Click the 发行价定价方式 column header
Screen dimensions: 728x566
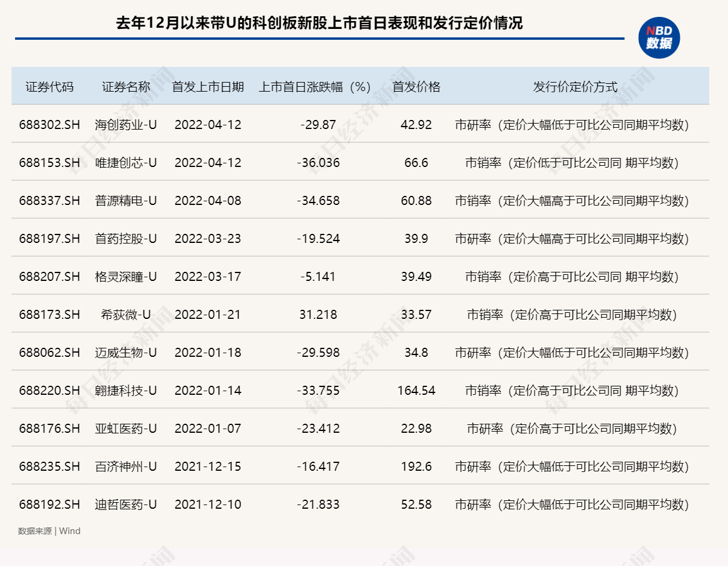575,86
